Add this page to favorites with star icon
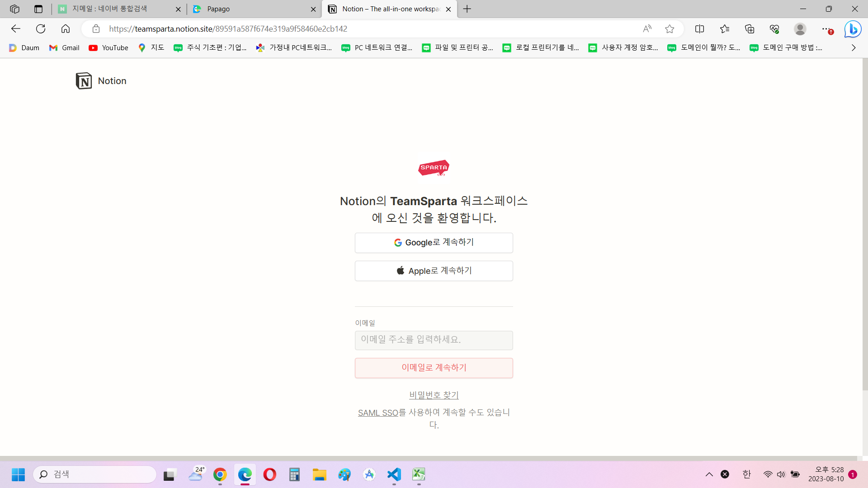 point(670,29)
